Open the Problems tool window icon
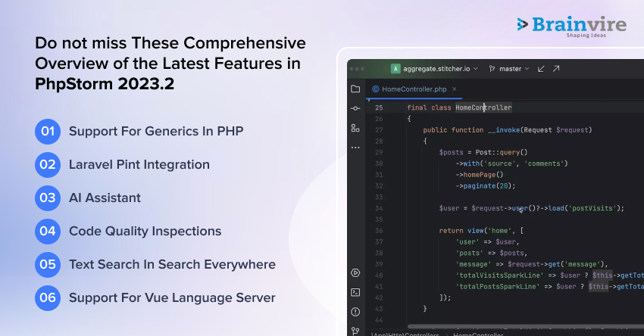Viewport: 644px width, 336px height. [355, 312]
